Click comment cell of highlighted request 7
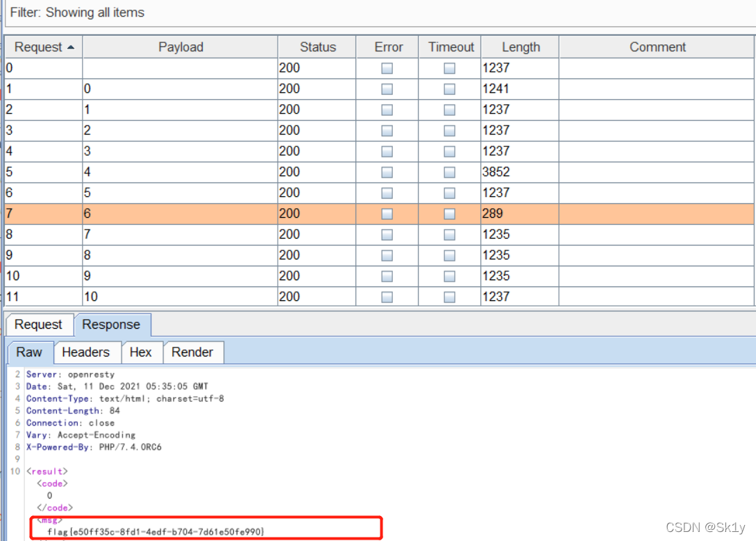This screenshot has width=756, height=541. tap(657, 214)
